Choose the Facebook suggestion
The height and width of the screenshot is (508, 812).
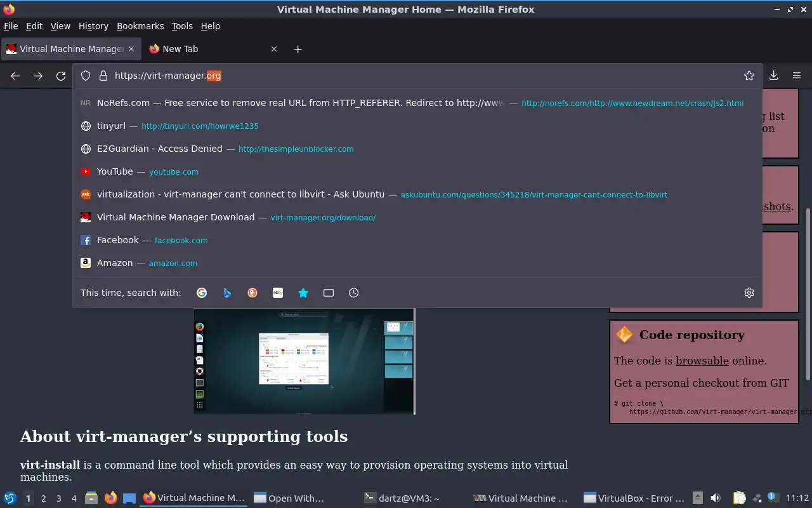tap(417, 240)
